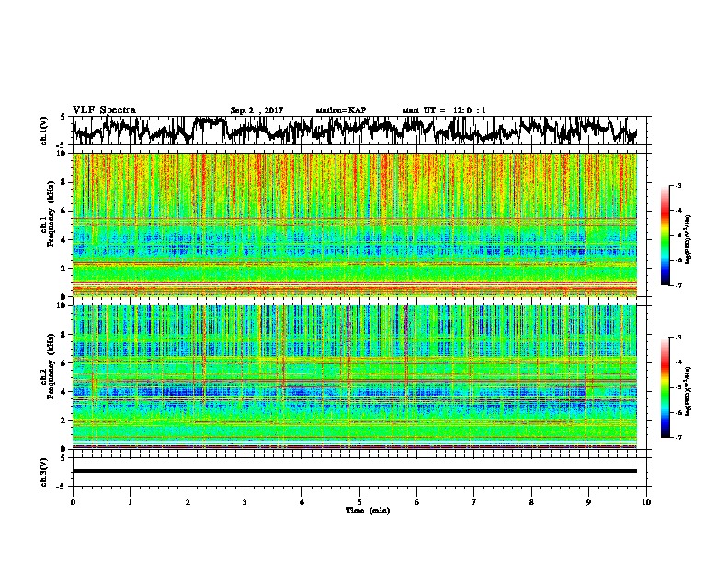Image resolution: width=728 pixels, height=563 pixels.
Task: Click the "Time (min)" axis label
Action: click(x=368, y=511)
